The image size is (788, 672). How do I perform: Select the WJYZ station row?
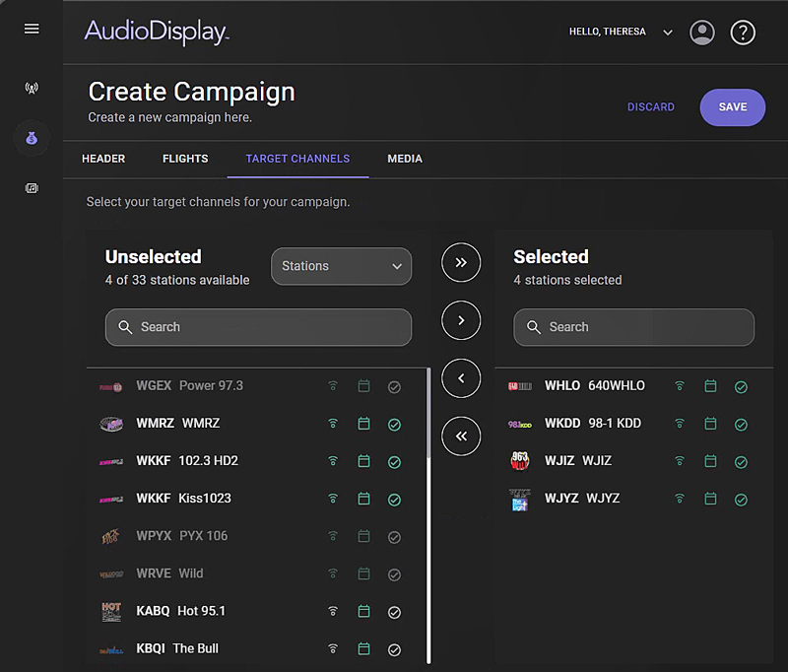point(633,500)
